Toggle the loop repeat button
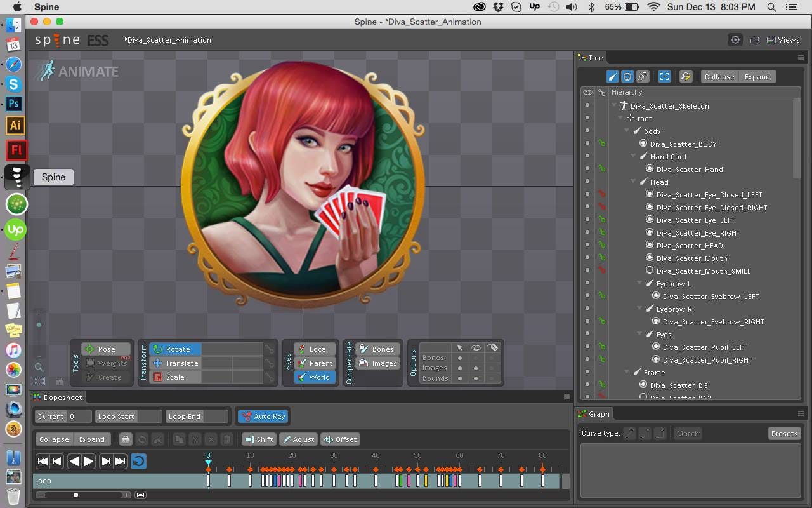This screenshot has height=508, width=812. 138,462
